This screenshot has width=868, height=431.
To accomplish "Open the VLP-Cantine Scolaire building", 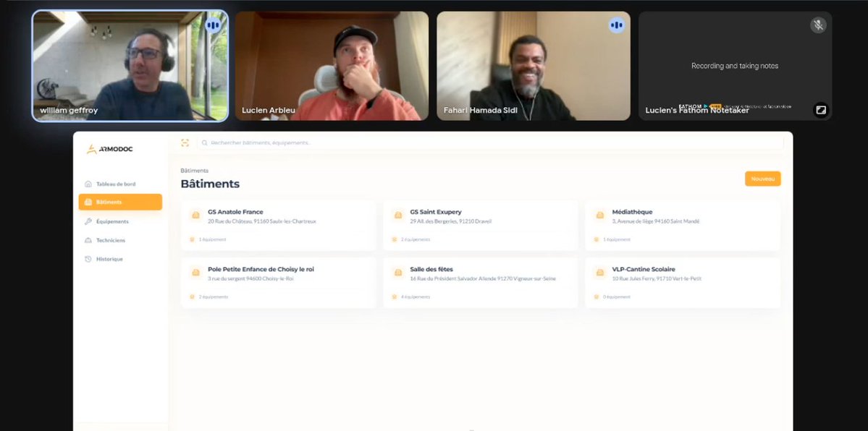I will coord(683,283).
